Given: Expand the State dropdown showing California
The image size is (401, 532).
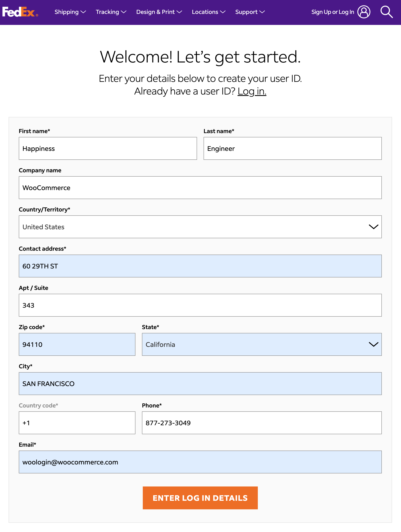Looking at the screenshot, I should click(x=262, y=344).
